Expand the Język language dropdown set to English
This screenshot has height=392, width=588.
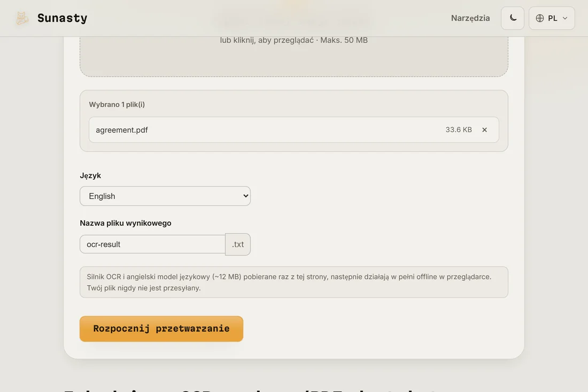pos(165,196)
